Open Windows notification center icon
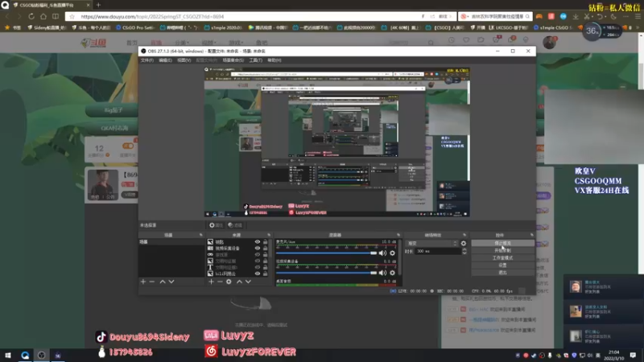 coord(633,356)
